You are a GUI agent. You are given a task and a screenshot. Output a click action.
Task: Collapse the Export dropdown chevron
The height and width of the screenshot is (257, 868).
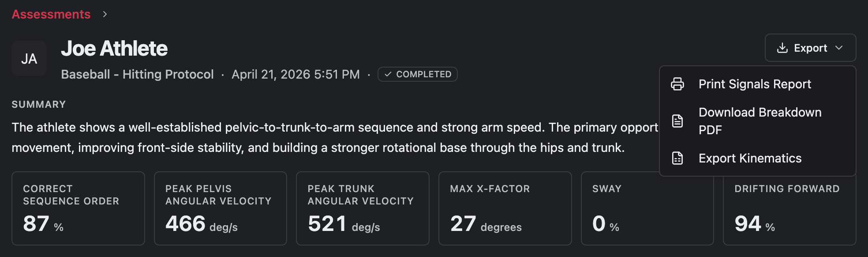(x=839, y=48)
